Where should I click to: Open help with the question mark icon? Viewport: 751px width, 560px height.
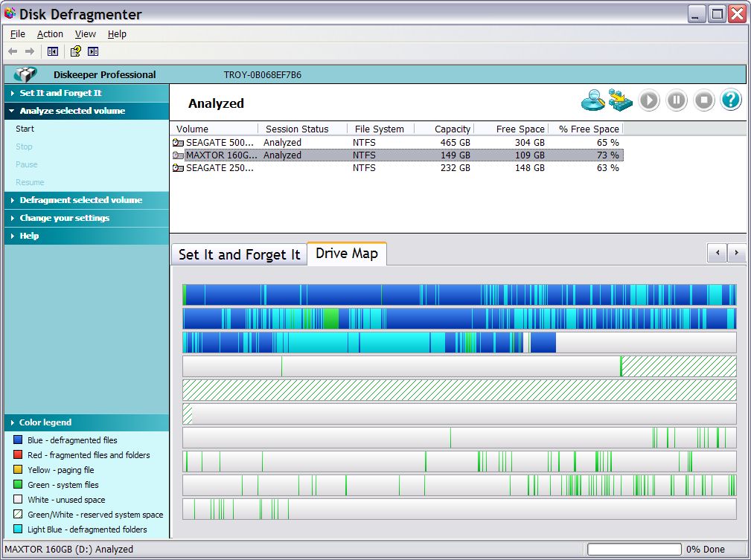tap(731, 100)
